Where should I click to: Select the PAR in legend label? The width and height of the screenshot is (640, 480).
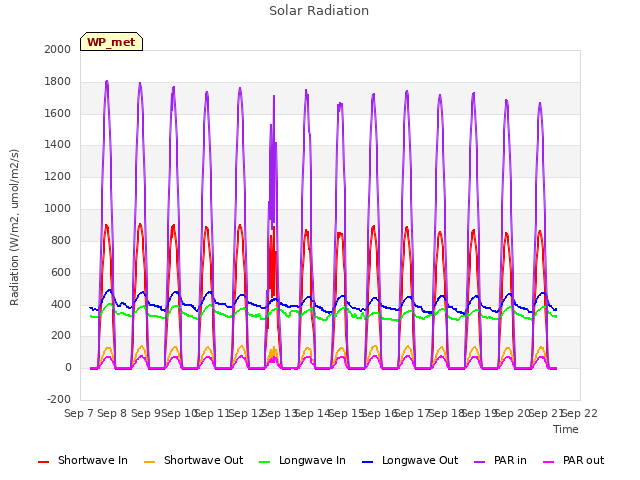(x=510, y=460)
